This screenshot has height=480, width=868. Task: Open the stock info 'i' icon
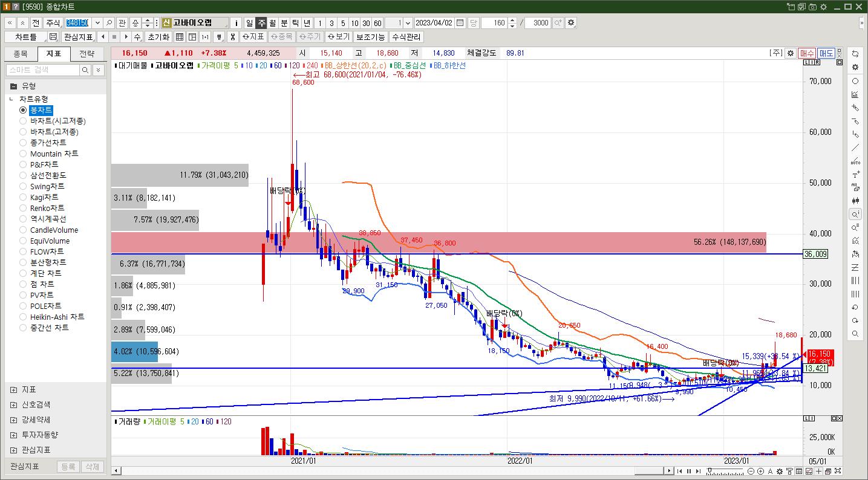[x=237, y=23]
